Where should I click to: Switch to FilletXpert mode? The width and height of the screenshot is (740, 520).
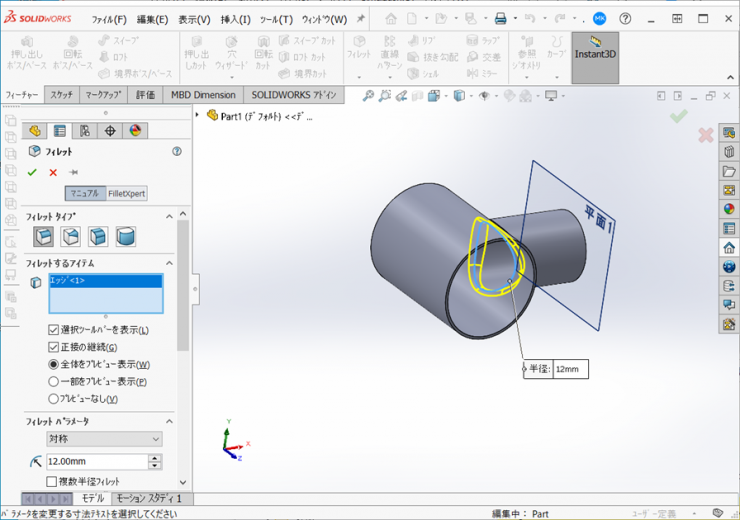point(127,194)
